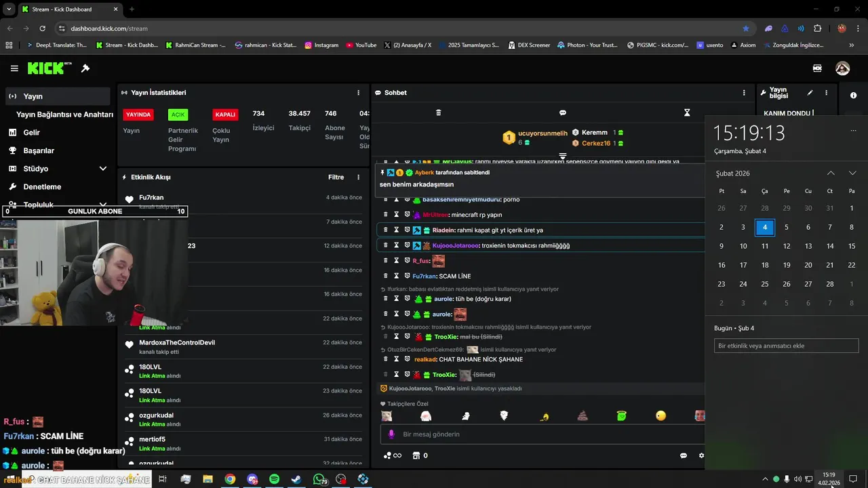Open the profile avatar in Kick header

[x=842, y=68]
